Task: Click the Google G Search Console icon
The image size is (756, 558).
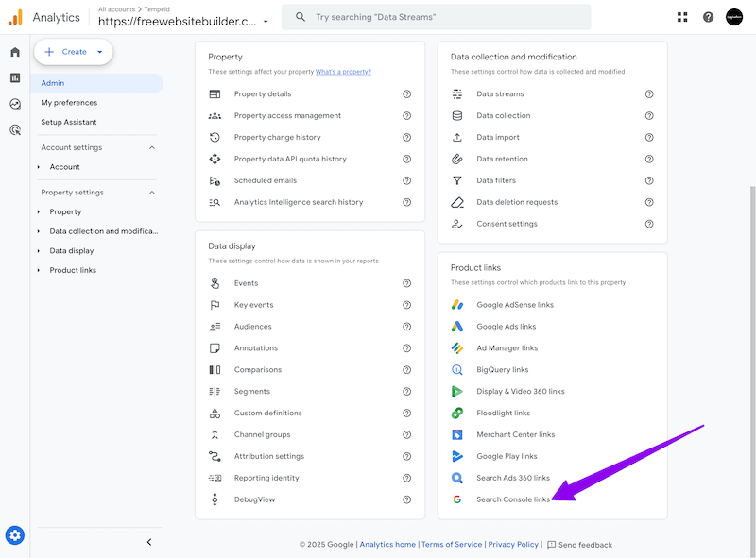Action: point(457,499)
